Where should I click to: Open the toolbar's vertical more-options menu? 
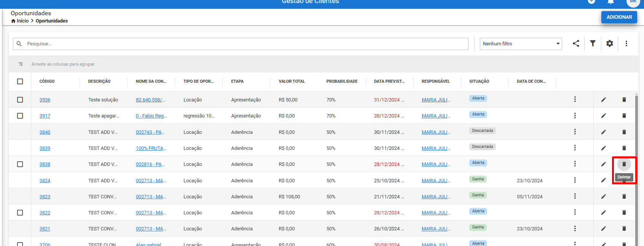click(626, 43)
